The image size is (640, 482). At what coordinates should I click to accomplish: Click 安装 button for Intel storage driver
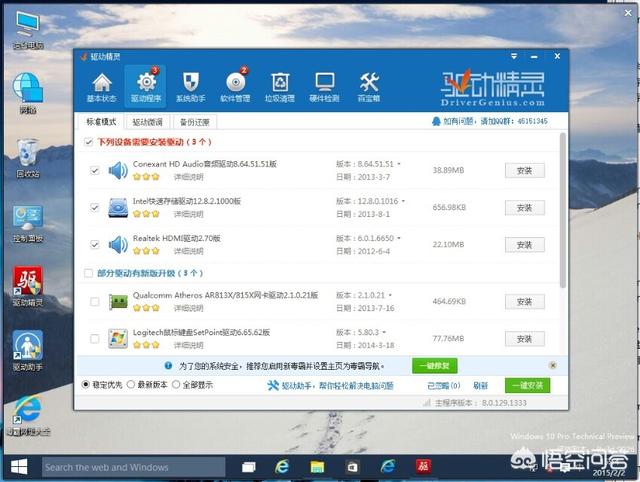coord(524,207)
